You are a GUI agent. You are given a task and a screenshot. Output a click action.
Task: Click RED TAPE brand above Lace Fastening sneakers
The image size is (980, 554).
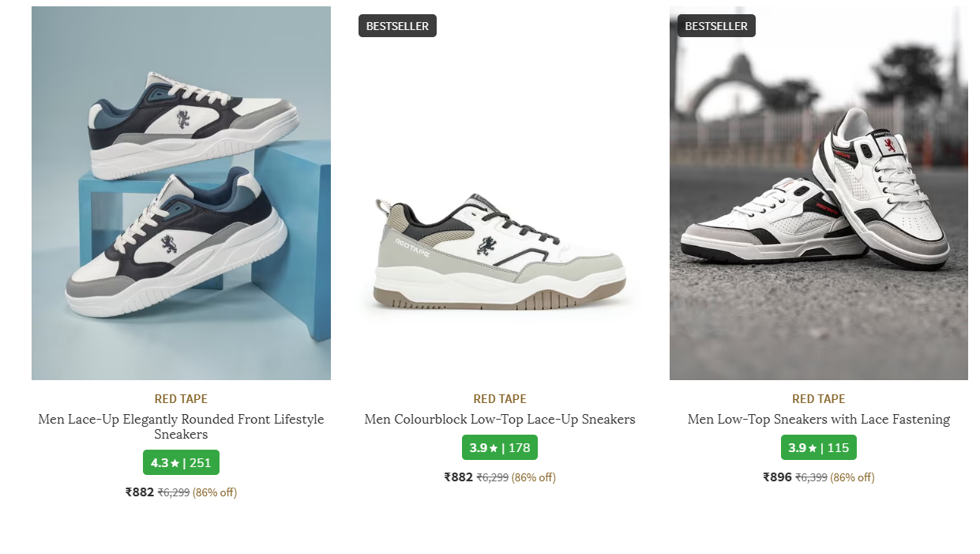[x=818, y=399]
